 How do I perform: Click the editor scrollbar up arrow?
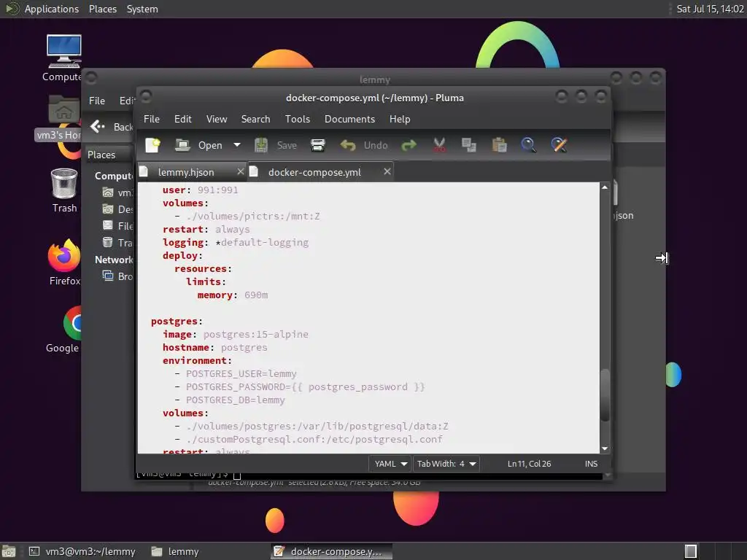click(x=605, y=187)
